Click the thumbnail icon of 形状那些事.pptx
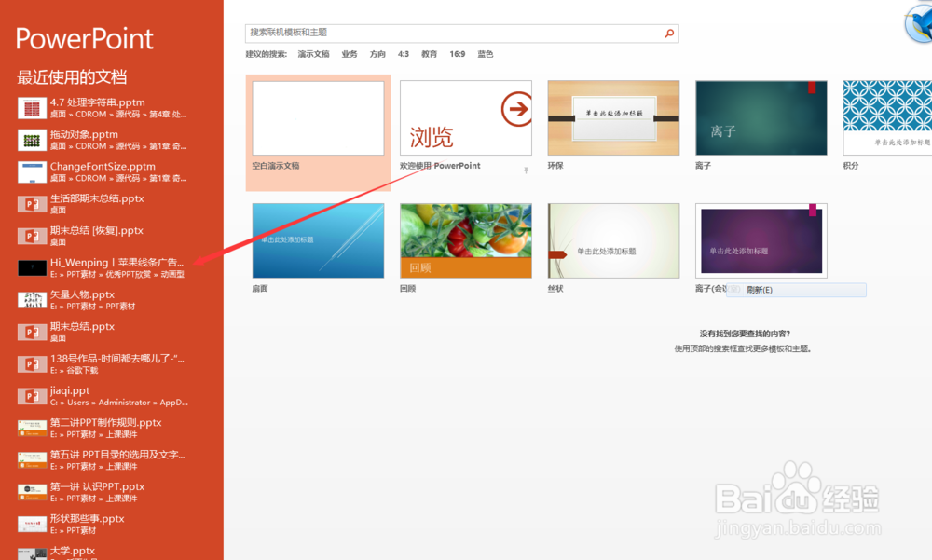Image resolution: width=932 pixels, height=560 pixels. (32, 525)
